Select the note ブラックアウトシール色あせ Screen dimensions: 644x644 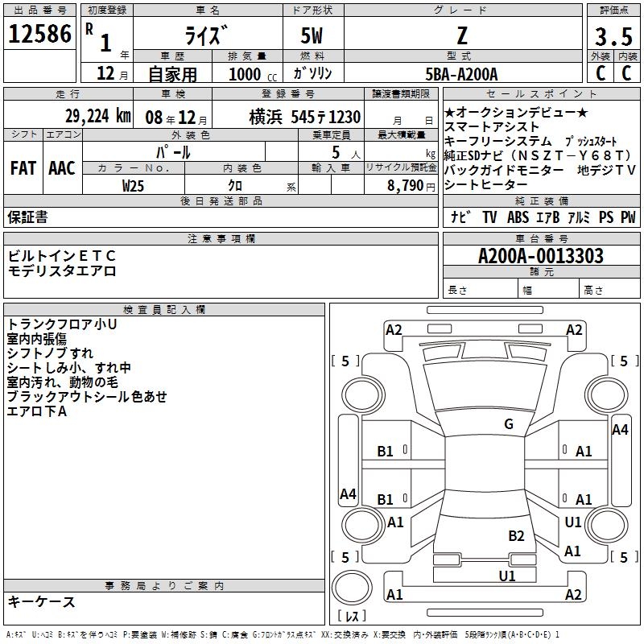[x=87, y=397]
